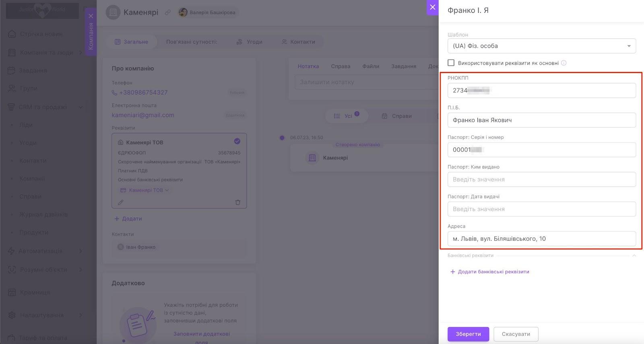
Task: Save with the Зберегти button
Action: tap(469, 334)
